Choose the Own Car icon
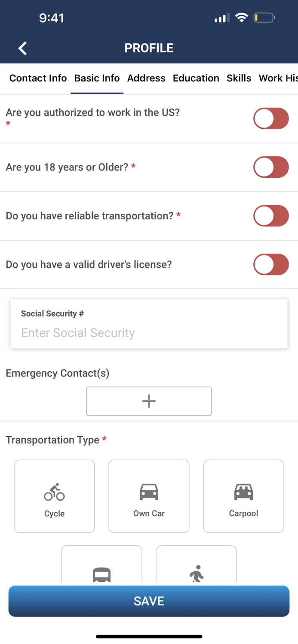This screenshot has height=644, width=298. pos(149,492)
